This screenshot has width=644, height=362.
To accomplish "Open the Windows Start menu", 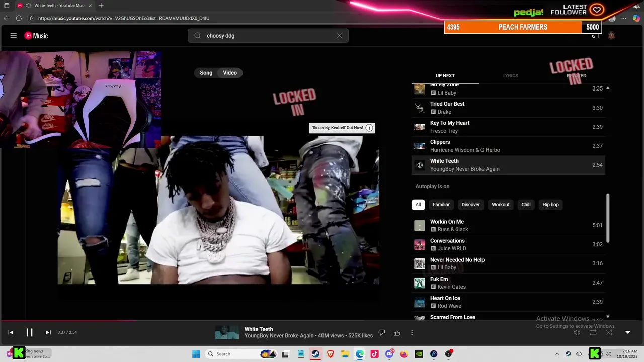I will (x=196, y=354).
